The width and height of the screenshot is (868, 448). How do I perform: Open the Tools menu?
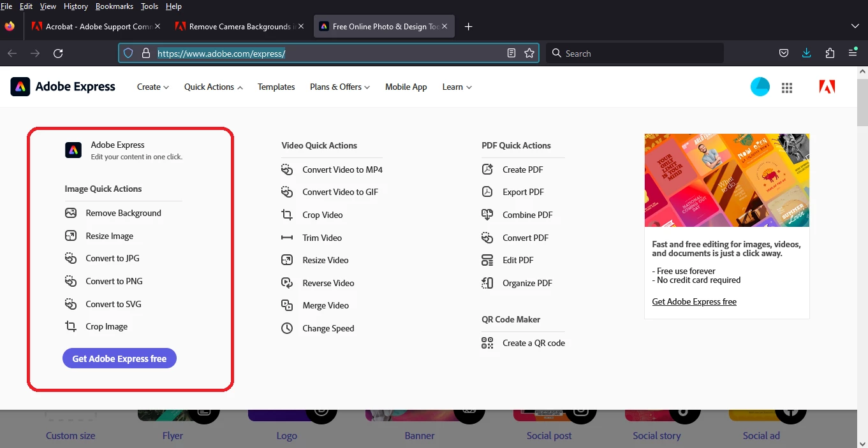point(149,6)
